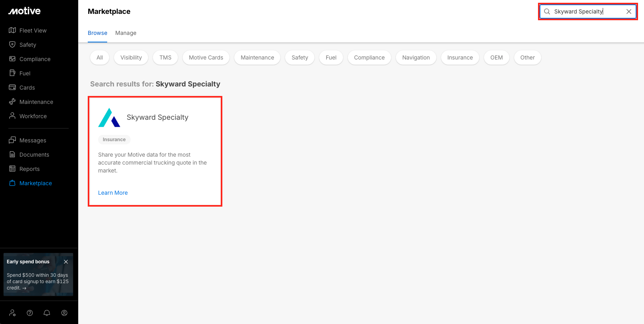
Task: Filter by Compliance category chip
Action: coord(369,58)
